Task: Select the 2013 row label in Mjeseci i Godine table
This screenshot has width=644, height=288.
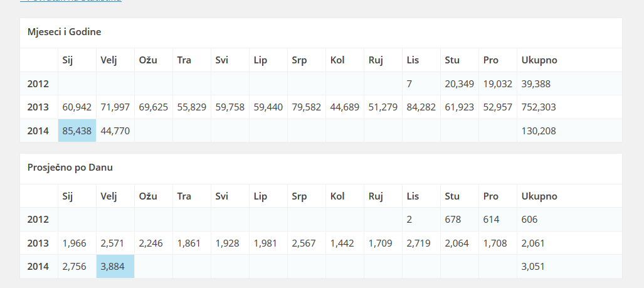Action: click(x=38, y=107)
